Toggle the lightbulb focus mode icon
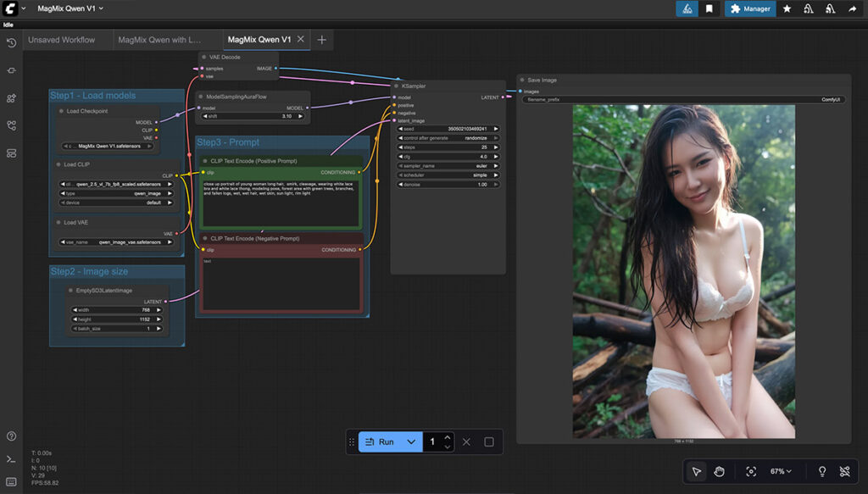Image resolution: width=868 pixels, height=494 pixels. click(821, 471)
